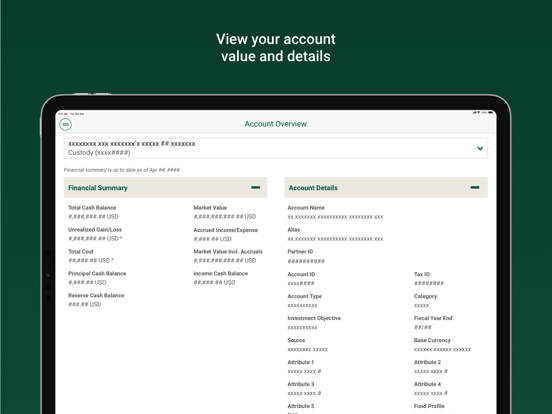Click the Account Details heading
The width and height of the screenshot is (552, 414).
click(313, 188)
